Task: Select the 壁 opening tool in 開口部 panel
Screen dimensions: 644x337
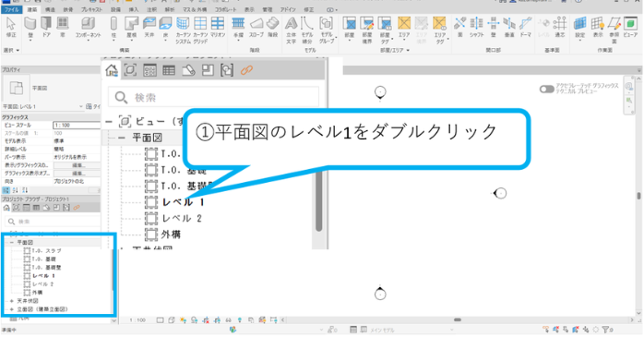Action: (x=493, y=27)
